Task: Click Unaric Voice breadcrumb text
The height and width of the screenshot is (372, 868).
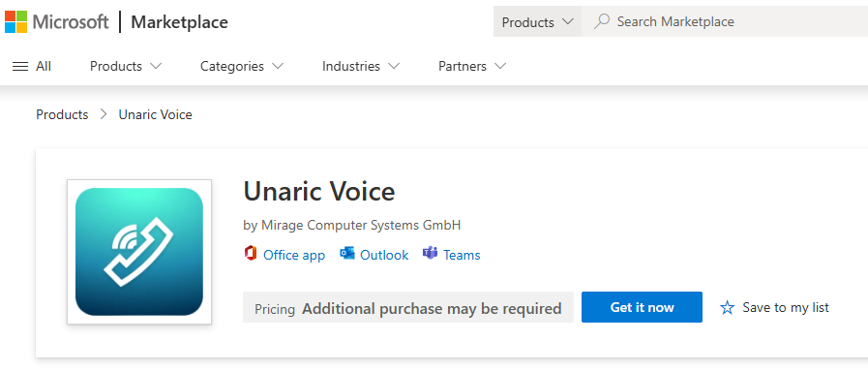Action: 156,114
